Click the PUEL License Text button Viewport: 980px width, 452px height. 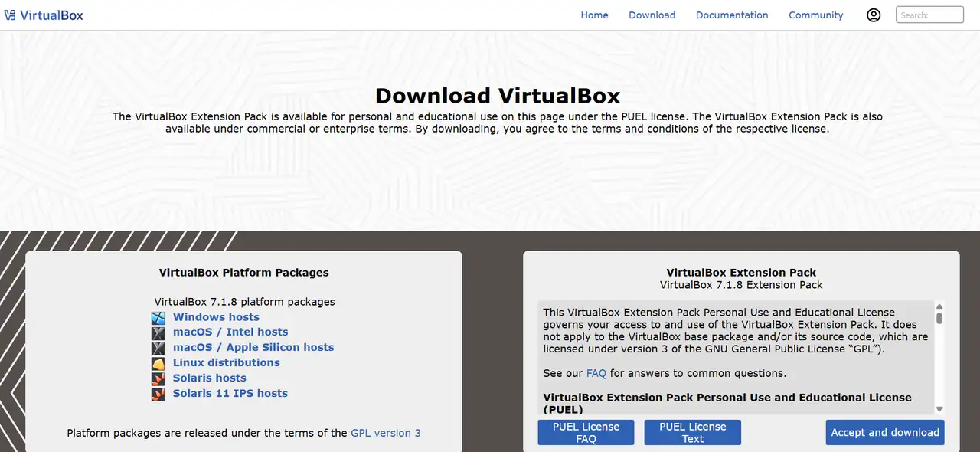coord(693,433)
